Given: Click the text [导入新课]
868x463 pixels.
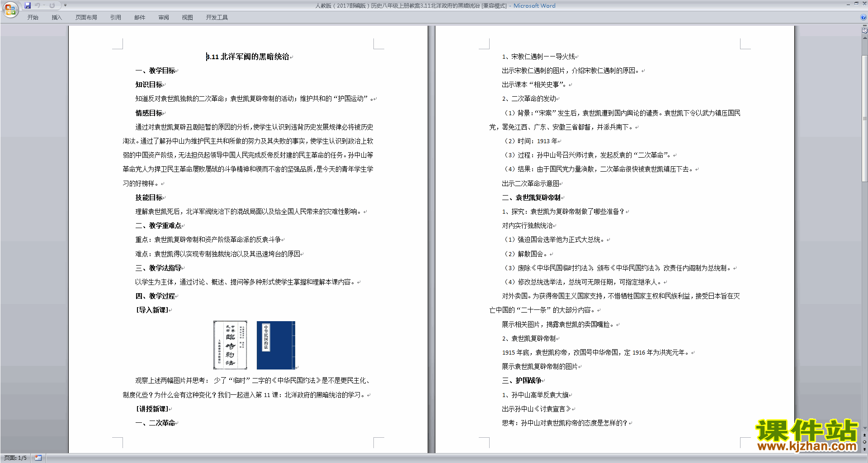Looking at the screenshot, I should (x=152, y=310).
